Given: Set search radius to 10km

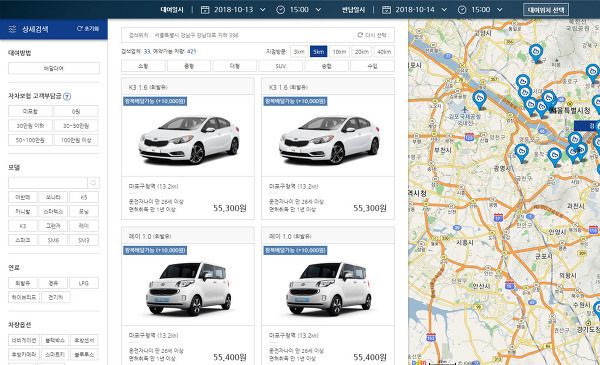Looking at the screenshot, I should 339,52.
